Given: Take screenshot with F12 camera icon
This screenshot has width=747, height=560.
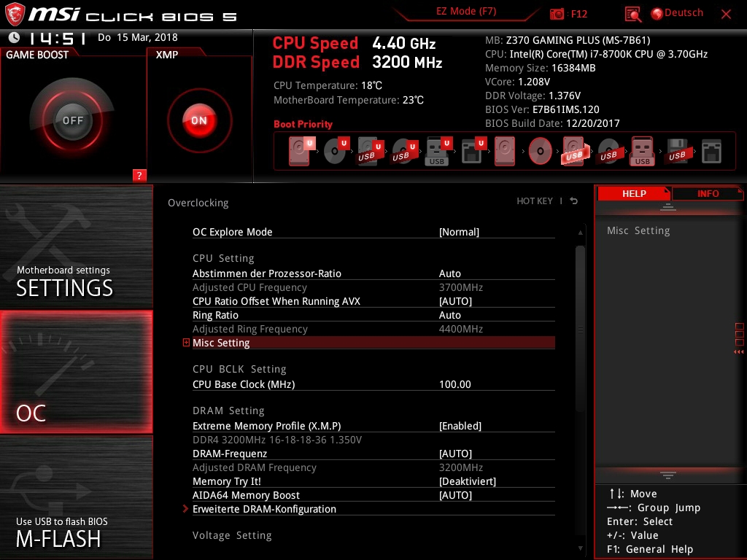Looking at the screenshot, I should [x=557, y=15].
